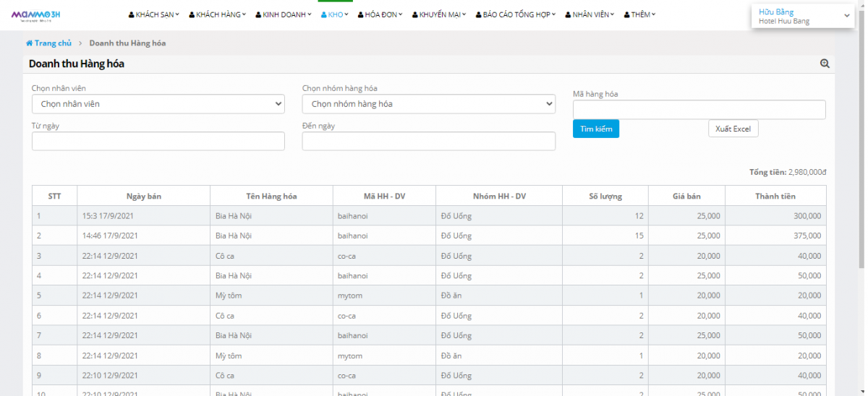The image size is (868, 396).
Task: Expand the KINH DOANH menu
Action: [x=284, y=14]
